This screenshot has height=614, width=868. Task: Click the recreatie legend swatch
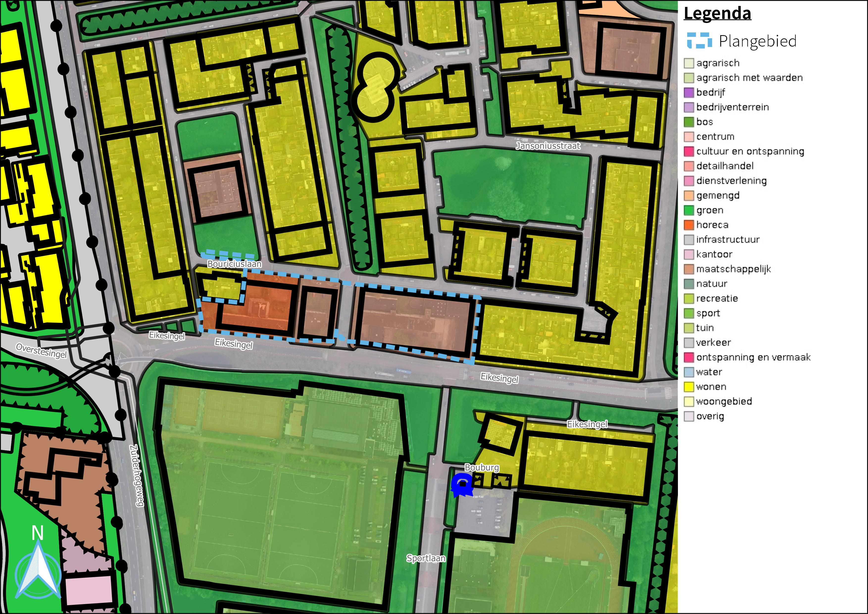689,299
